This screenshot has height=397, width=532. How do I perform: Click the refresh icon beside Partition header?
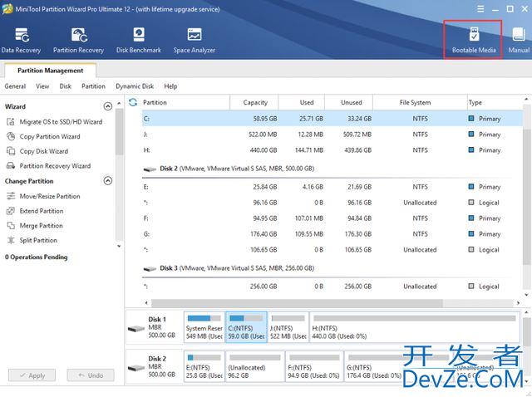[x=133, y=102]
